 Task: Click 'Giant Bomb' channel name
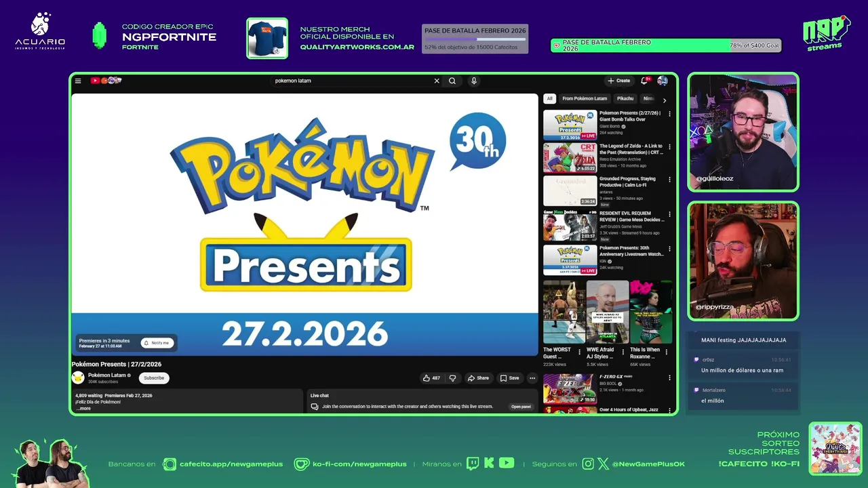(610, 127)
